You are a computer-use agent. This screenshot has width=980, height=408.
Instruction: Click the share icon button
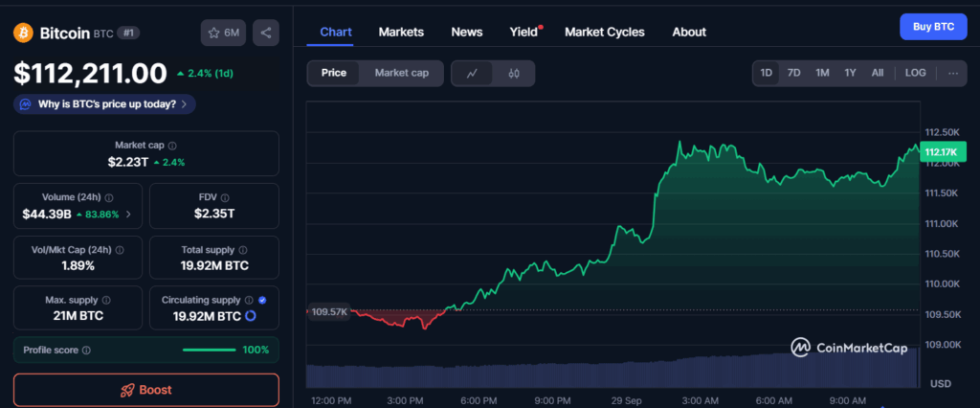click(265, 33)
